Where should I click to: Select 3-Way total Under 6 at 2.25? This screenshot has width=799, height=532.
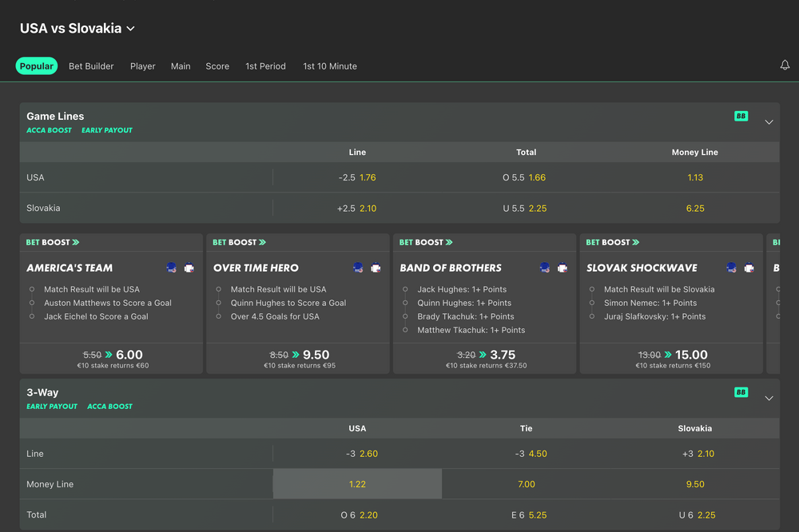(x=695, y=514)
